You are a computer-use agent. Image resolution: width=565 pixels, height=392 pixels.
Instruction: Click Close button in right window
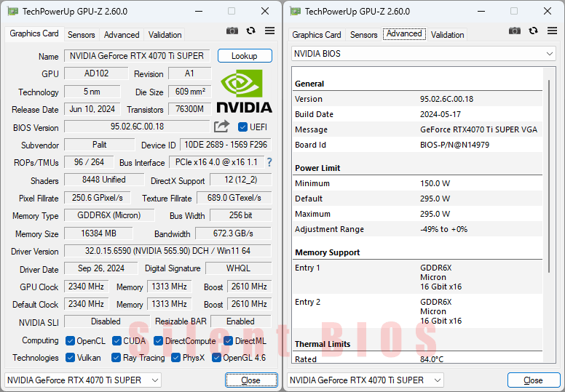pos(533,380)
